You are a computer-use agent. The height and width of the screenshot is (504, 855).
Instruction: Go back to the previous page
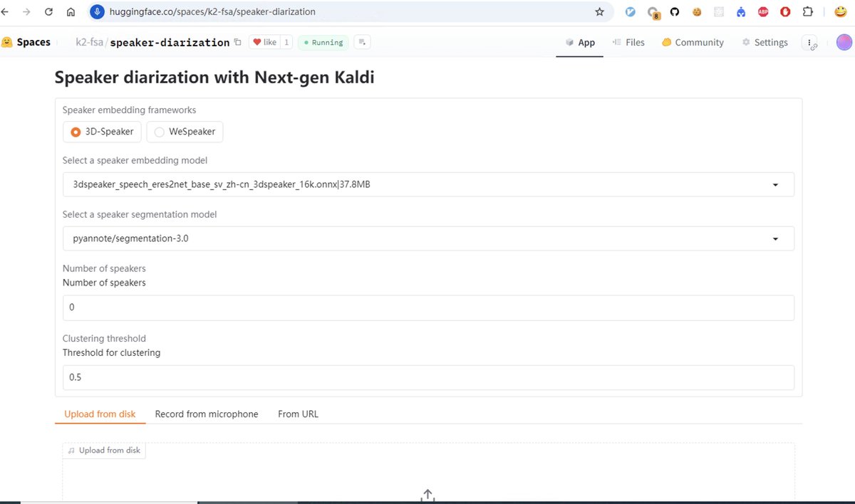tap(6, 12)
